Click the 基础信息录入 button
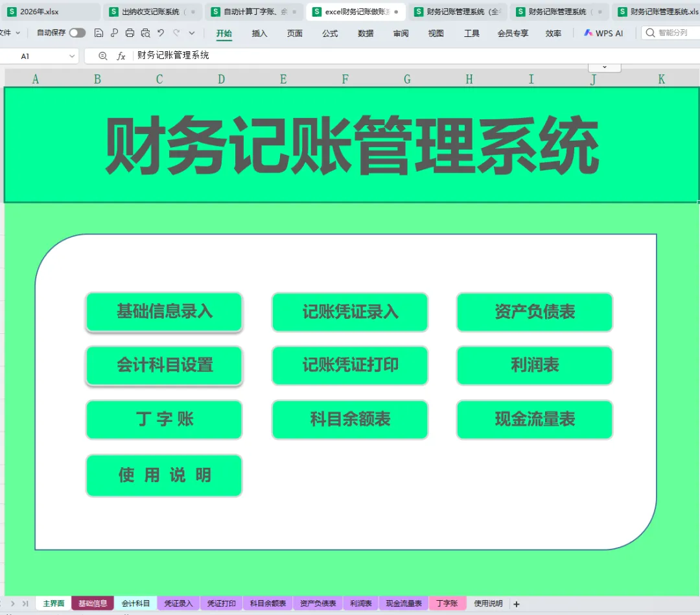The width and height of the screenshot is (700, 615). click(x=164, y=312)
